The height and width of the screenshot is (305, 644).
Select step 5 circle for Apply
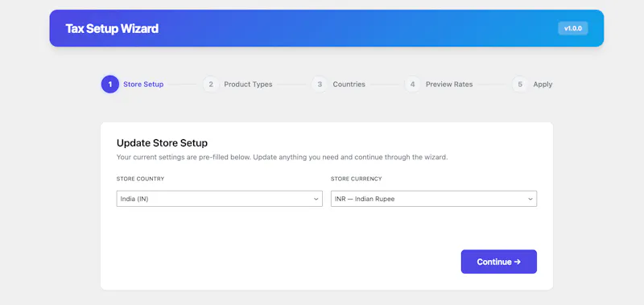[x=520, y=84]
